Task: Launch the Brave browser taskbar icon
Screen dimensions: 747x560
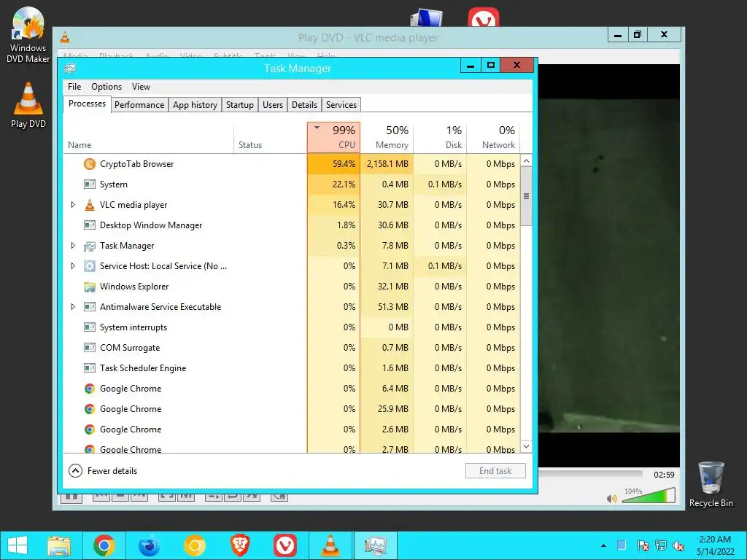Action: 240,545
